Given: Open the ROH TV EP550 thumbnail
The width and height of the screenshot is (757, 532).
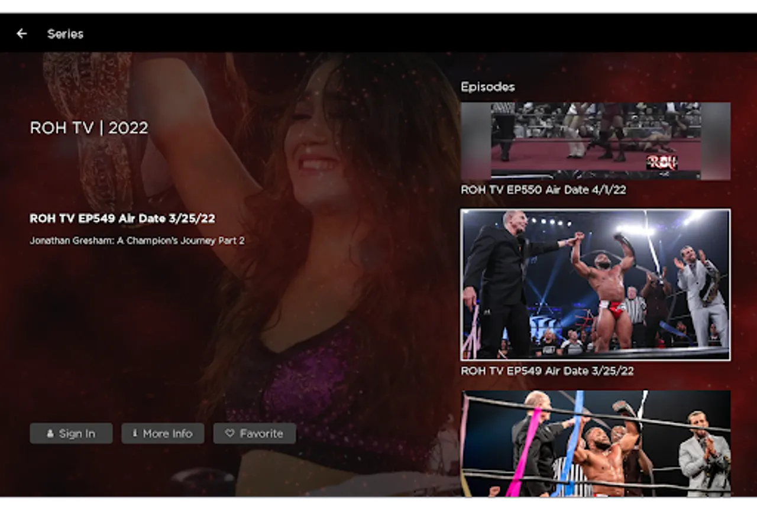Looking at the screenshot, I should 596,141.
